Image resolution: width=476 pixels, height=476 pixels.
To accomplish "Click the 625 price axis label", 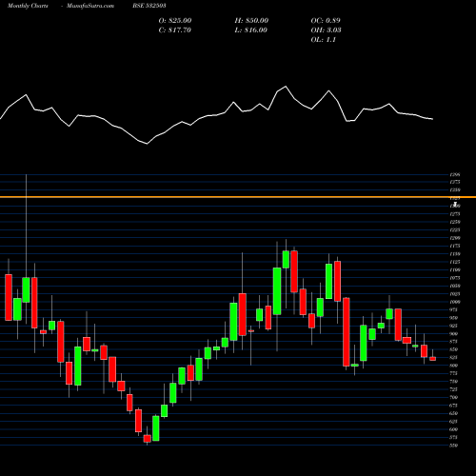I will point(454,422).
